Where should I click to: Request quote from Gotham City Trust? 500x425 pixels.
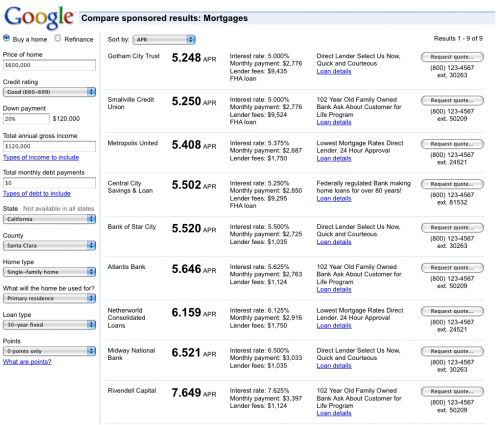tap(452, 57)
